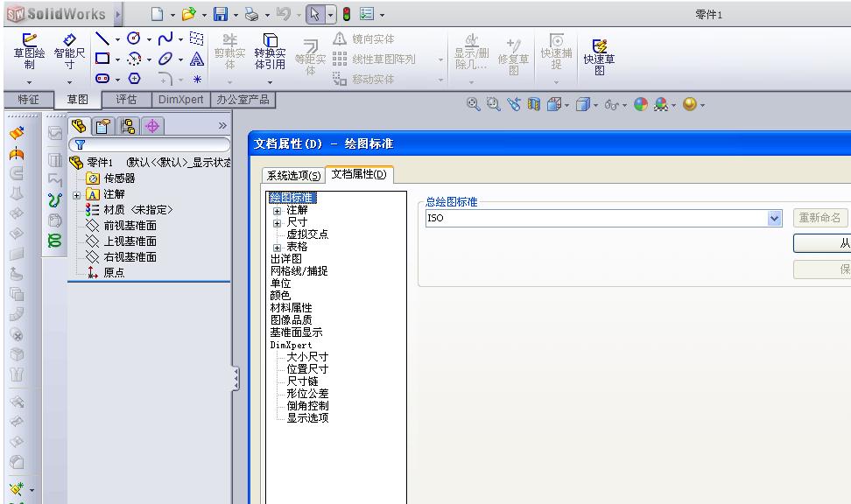Open the Display Style cube dropdown arrow

tap(595, 105)
